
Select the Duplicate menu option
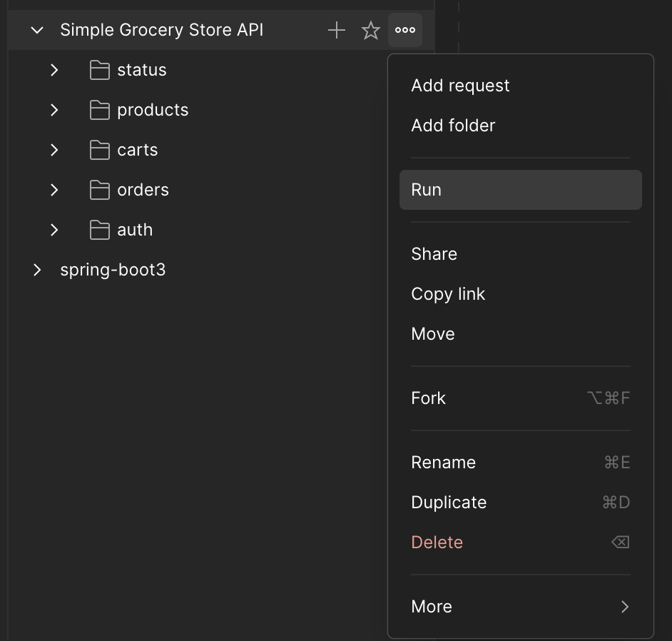[520, 503]
